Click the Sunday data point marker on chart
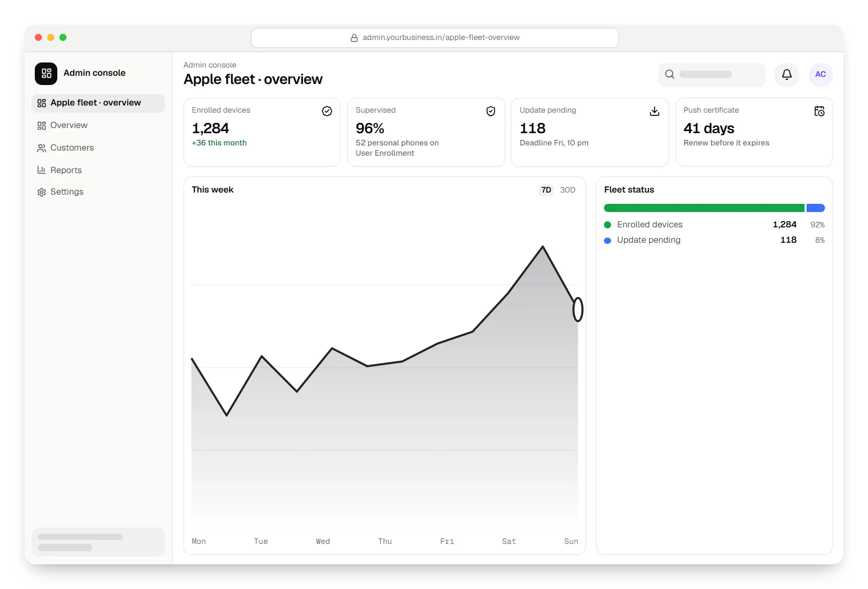Screen dimensions: 868x589 pyautogui.click(x=578, y=309)
